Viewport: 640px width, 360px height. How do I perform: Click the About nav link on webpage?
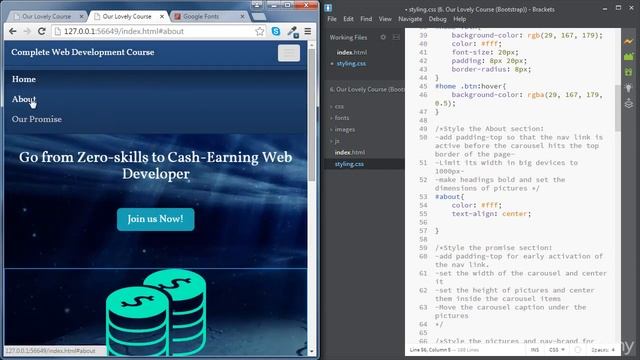coord(24,99)
